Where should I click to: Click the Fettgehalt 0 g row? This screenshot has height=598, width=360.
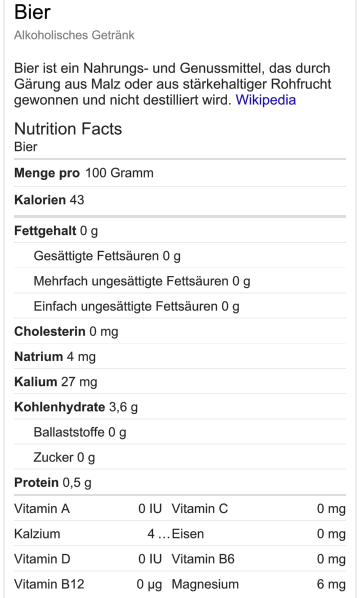click(x=180, y=231)
